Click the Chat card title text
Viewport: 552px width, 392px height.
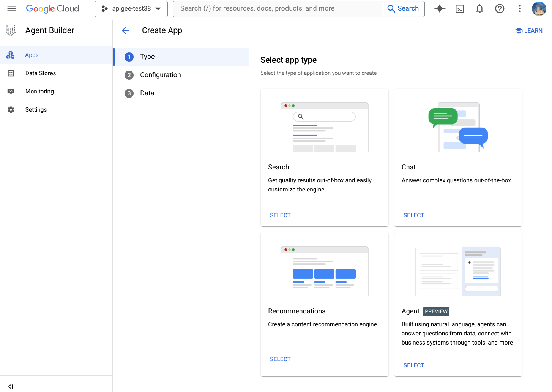(x=408, y=167)
